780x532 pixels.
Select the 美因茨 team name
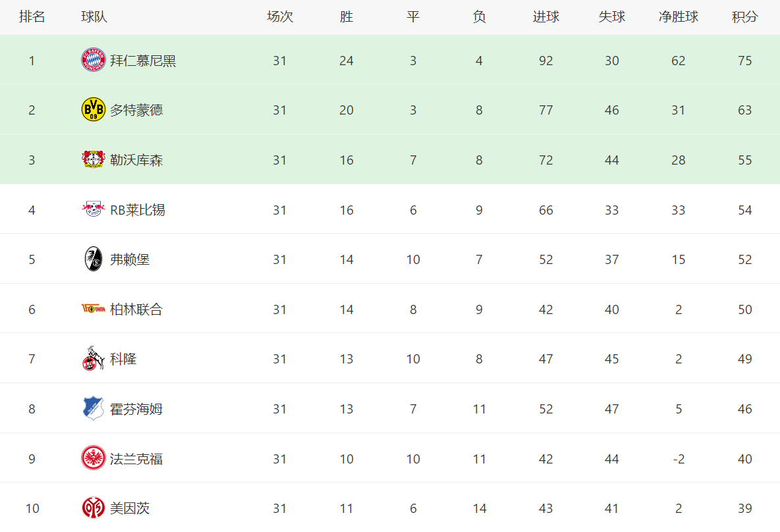[130, 508]
